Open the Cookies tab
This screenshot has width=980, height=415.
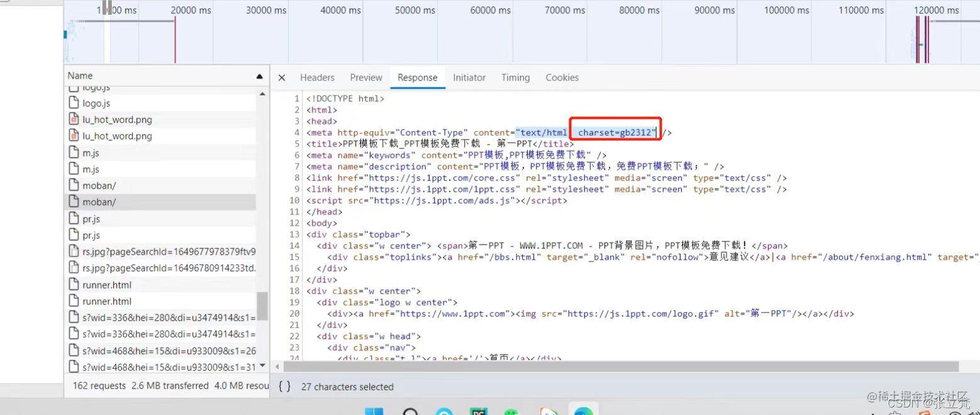coord(562,77)
